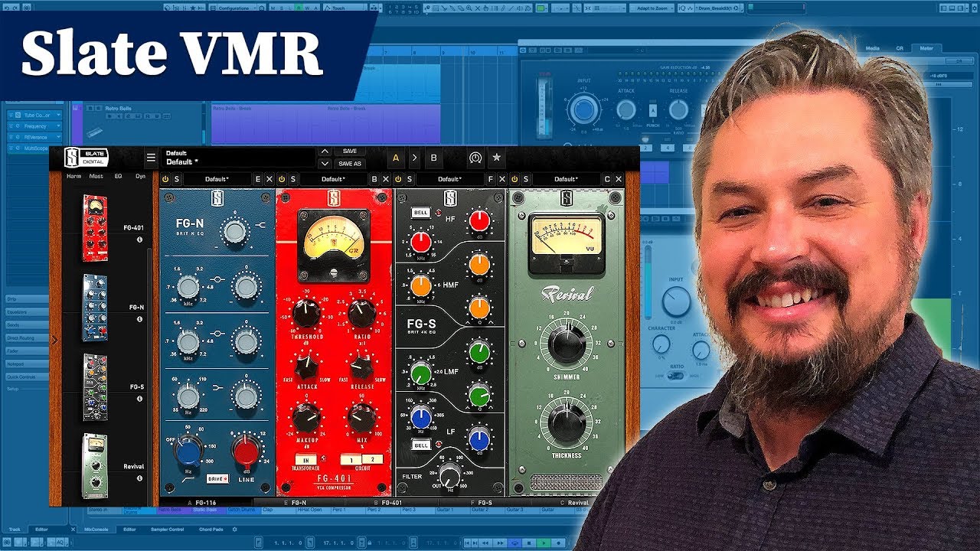The height and width of the screenshot is (551, 980).
Task: Open FG-S module preset dropdown
Action: (449, 179)
